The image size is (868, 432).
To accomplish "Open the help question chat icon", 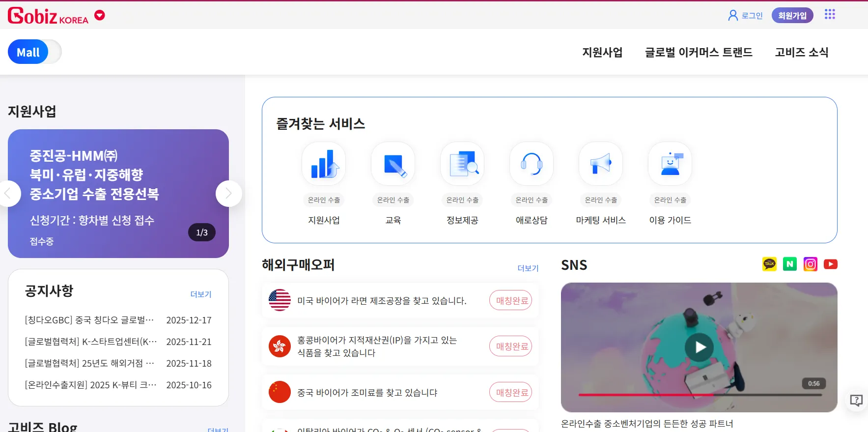I will tap(856, 401).
